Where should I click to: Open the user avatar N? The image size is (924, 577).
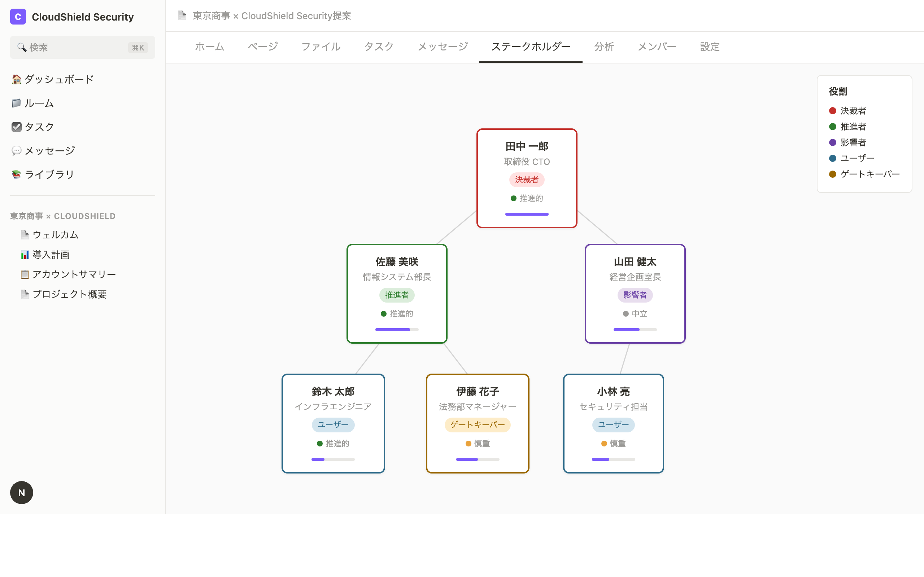(x=22, y=492)
